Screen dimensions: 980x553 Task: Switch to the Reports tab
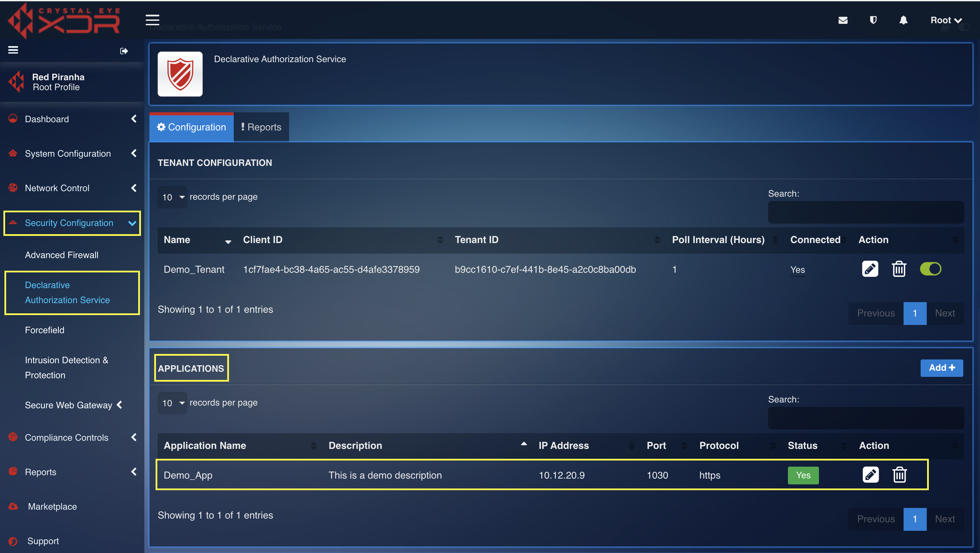click(261, 127)
